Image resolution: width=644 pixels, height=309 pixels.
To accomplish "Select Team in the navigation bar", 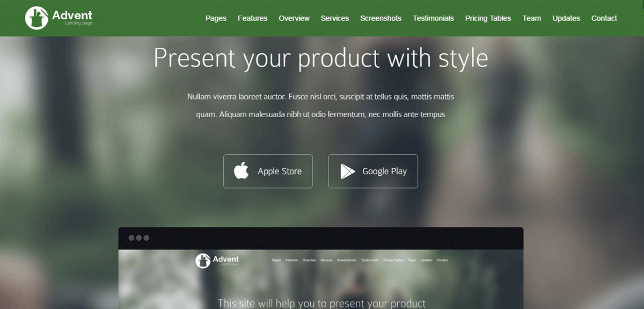I will (532, 18).
